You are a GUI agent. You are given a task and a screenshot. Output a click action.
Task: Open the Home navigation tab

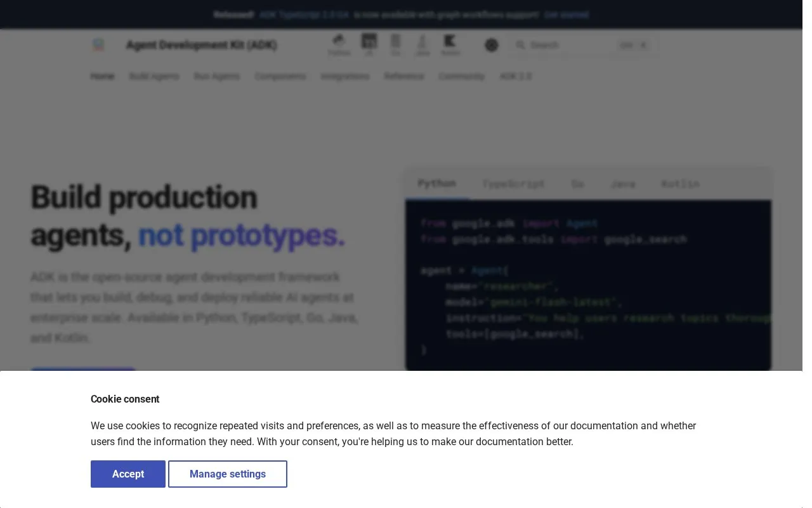102,76
